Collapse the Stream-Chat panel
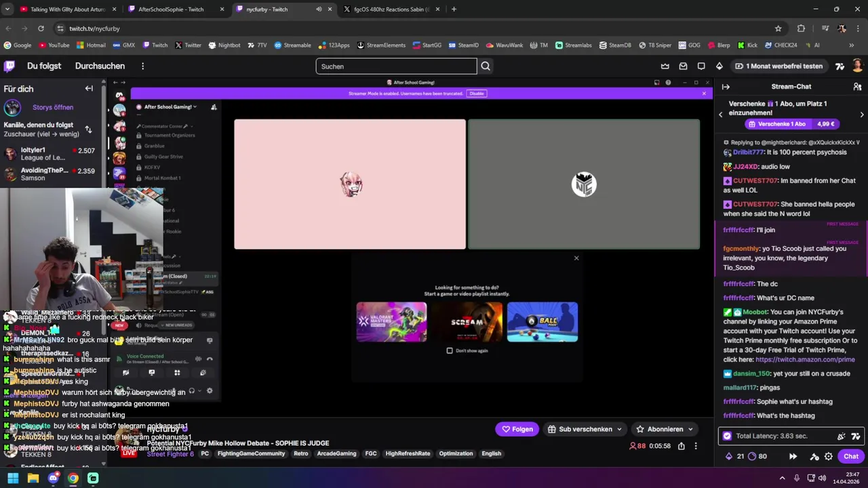868x488 pixels. 726,87
